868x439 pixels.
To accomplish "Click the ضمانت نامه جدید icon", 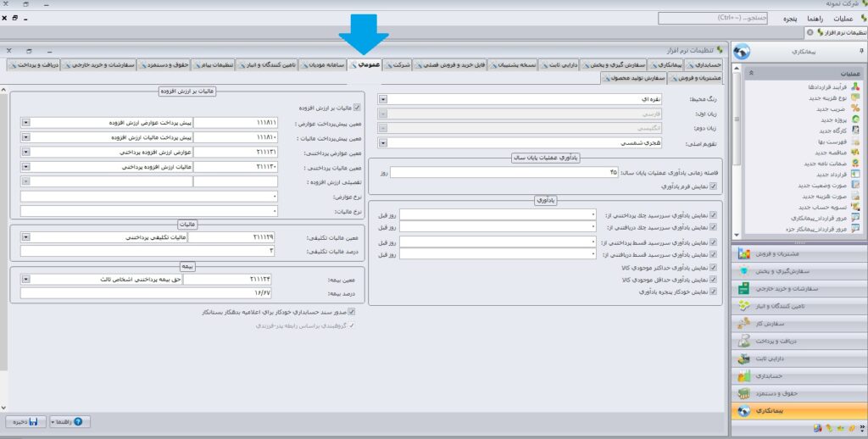I will tap(855, 164).
